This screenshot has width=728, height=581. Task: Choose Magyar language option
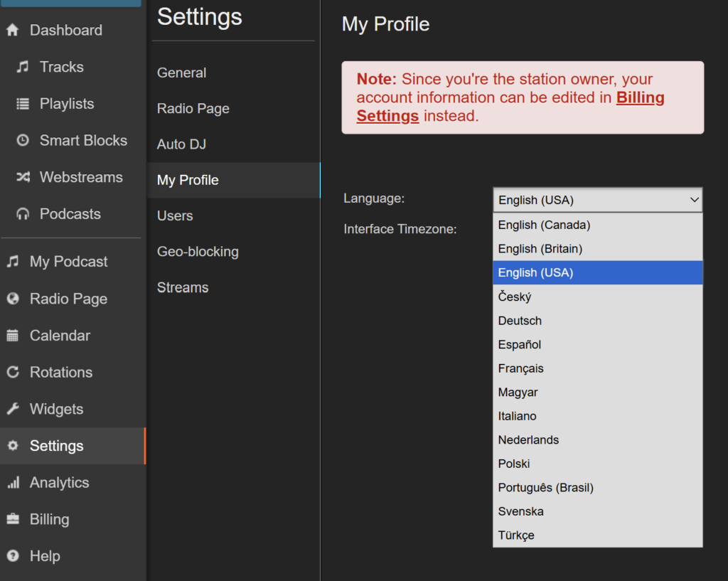597,393
